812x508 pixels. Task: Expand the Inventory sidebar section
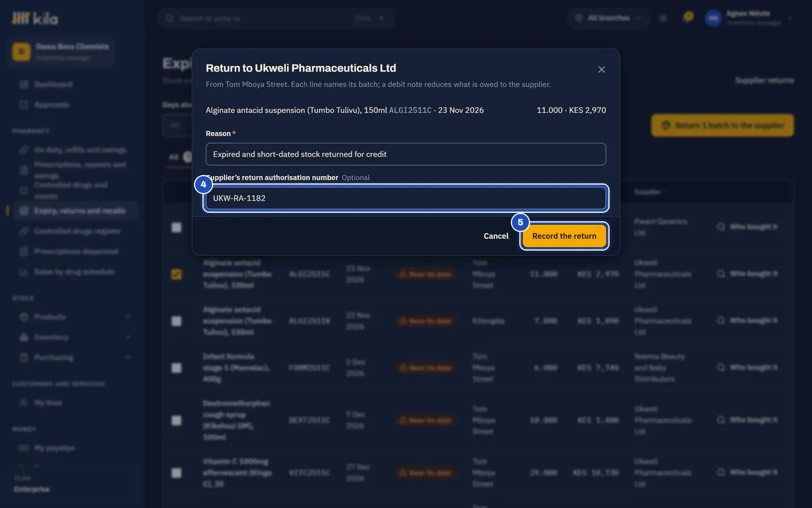point(76,338)
